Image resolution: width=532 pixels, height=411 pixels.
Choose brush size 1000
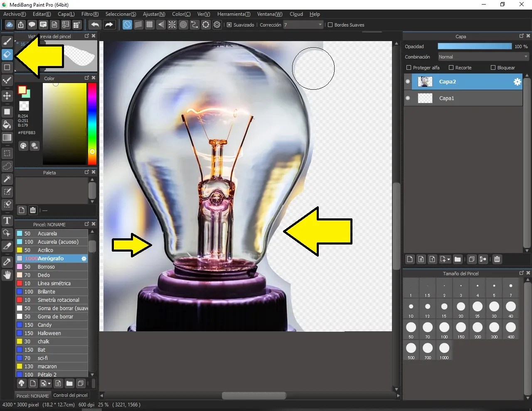444,350
